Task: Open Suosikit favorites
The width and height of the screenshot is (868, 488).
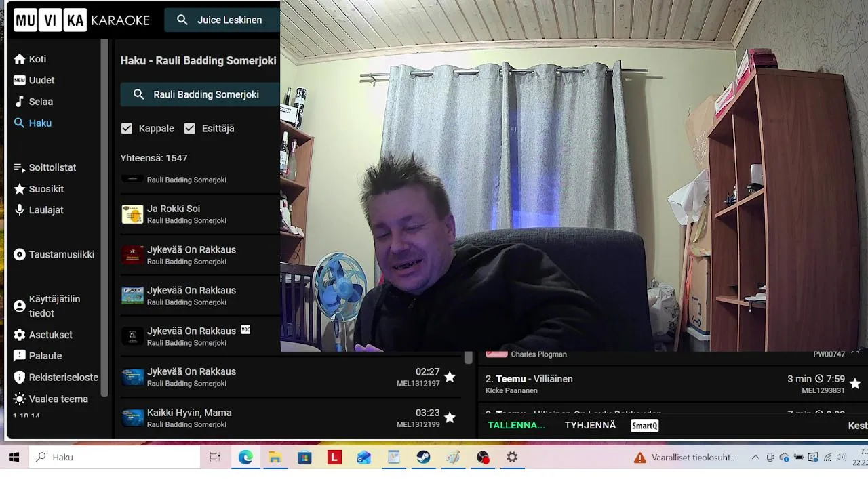Action: point(39,189)
